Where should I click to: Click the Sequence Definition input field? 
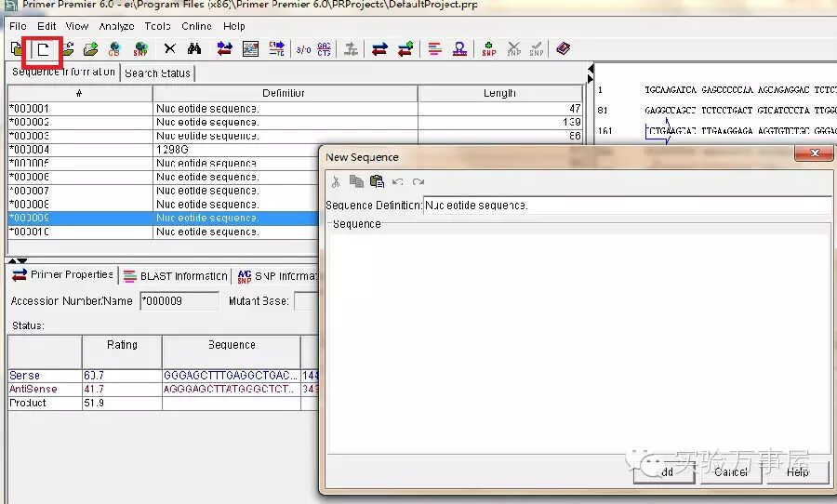tap(627, 206)
